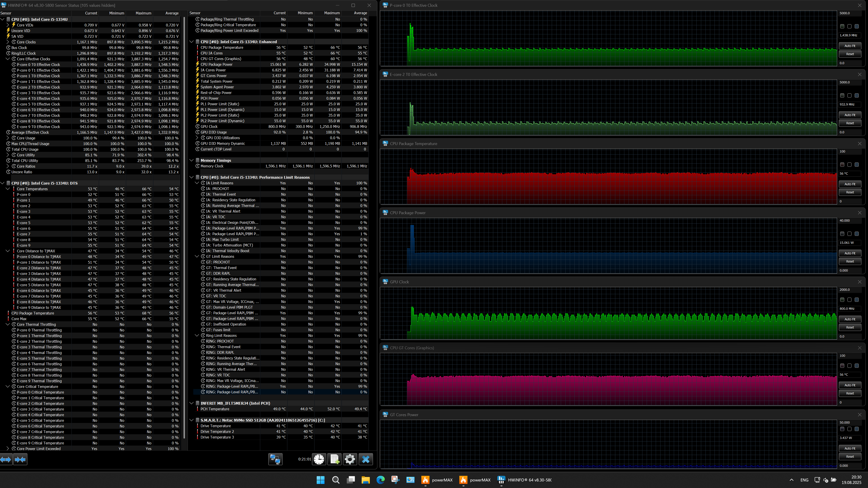This screenshot has height=488, width=868.
Task: Click the Maximum column header in left pane
Action: (143, 13)
